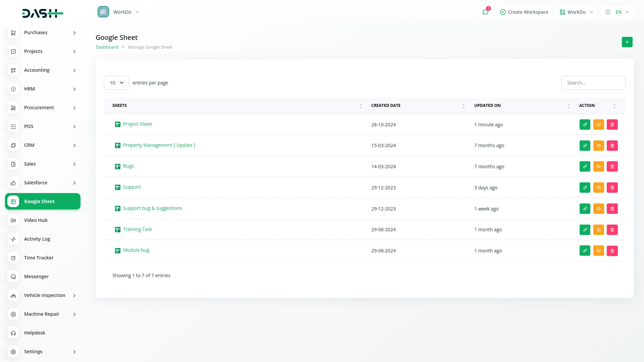This screenshot has width=644, height=362.
Task: Open the link icon for Project Sheet
Action: click(x=585, y=125)
